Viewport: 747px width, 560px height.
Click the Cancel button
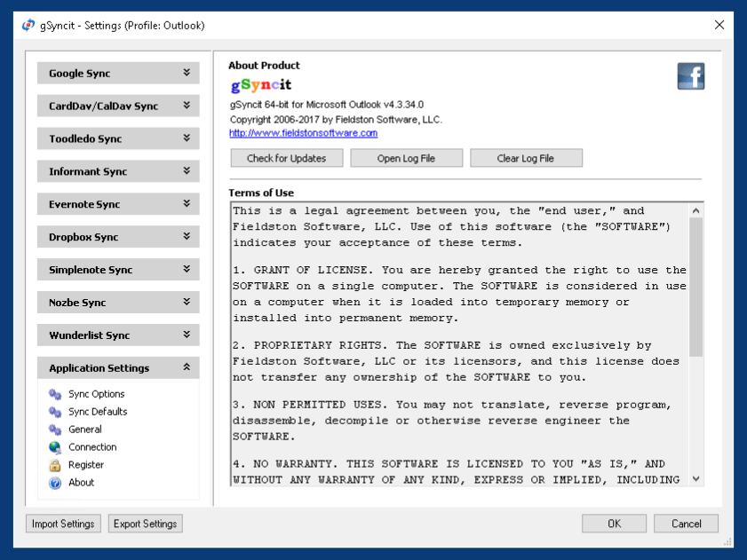[686, 524]
